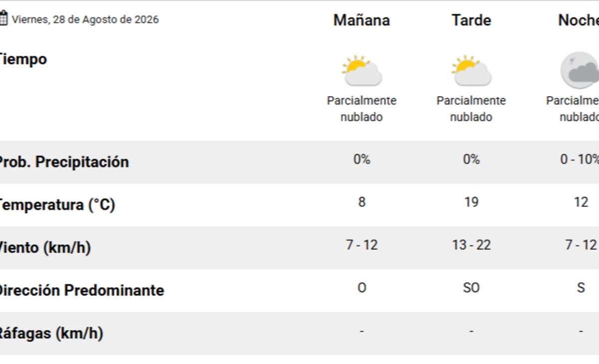
Task: Click the Mañana temperature value 8
Action: pyautogui.click(x=362, y=202)
